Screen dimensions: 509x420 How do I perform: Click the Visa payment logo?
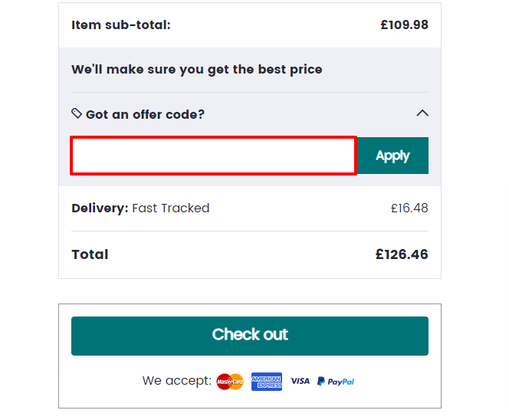click(300, 381)
